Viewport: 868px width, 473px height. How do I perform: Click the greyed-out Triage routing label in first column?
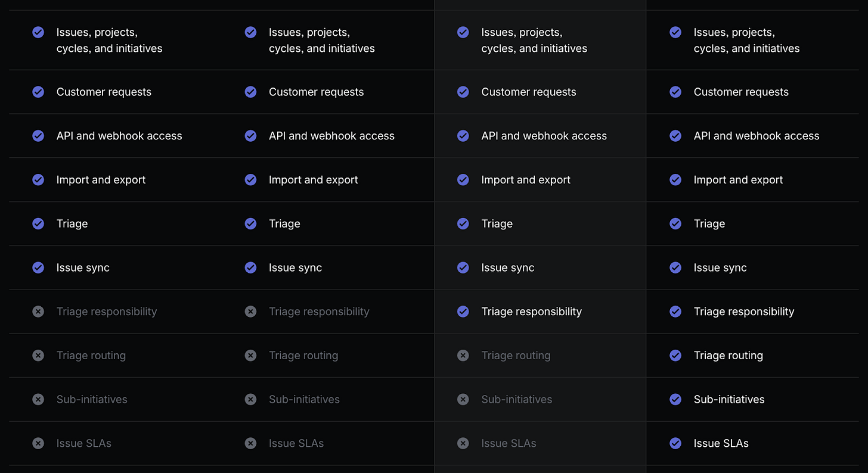click(x=91, y=356)
